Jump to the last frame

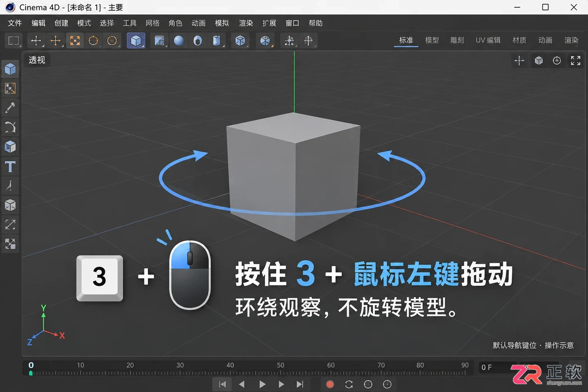pyautogui.click(x=300, y=384)
